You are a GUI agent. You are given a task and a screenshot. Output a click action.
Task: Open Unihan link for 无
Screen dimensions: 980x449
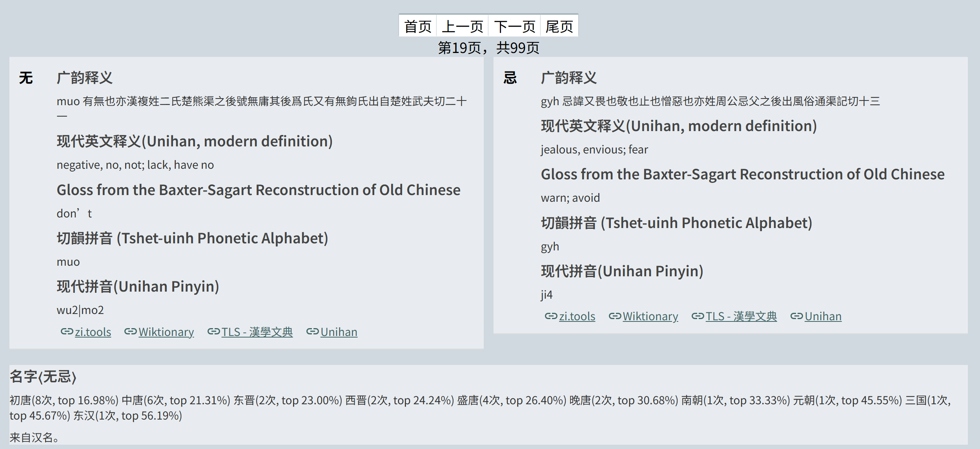tap(339, 332)
